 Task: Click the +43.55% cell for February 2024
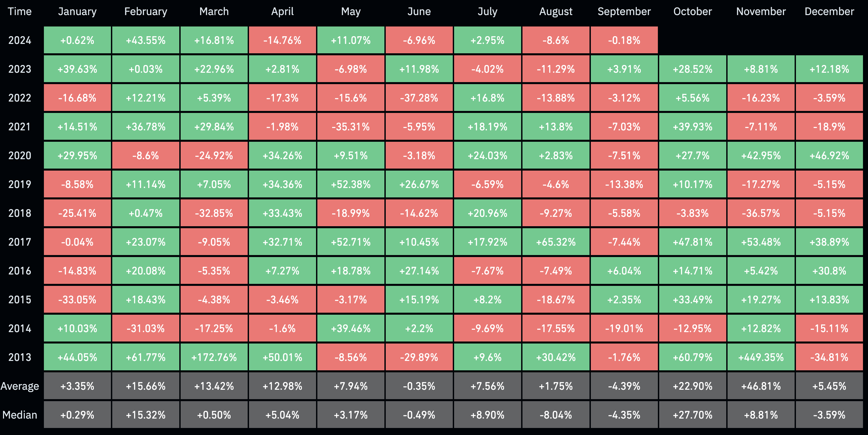pos(145,40)
